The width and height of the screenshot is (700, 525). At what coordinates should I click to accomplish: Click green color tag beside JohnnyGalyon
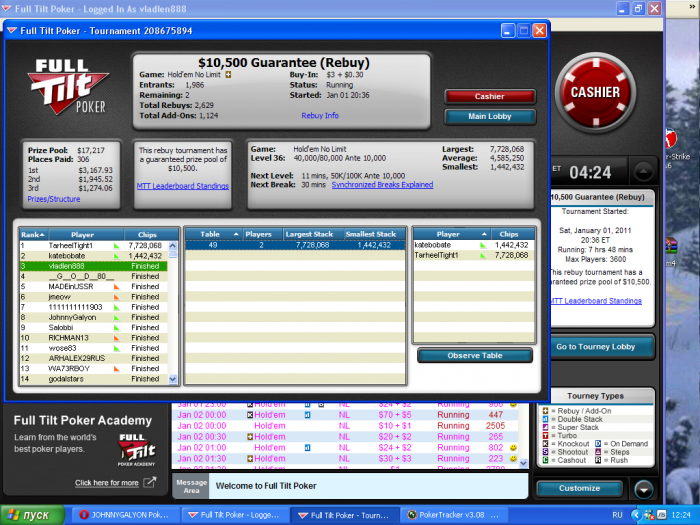(117, 317)
